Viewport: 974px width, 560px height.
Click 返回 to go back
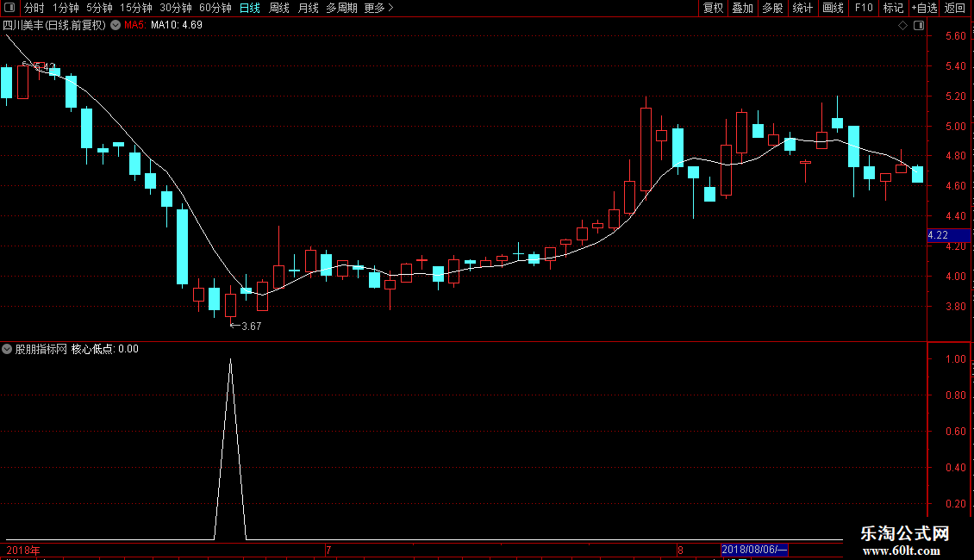(x=955, y=8)
